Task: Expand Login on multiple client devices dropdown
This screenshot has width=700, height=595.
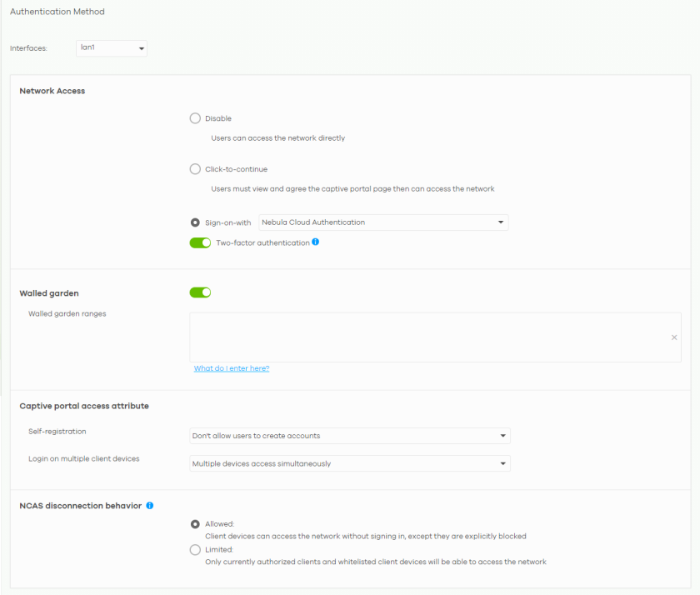Action: coord(349,463)
